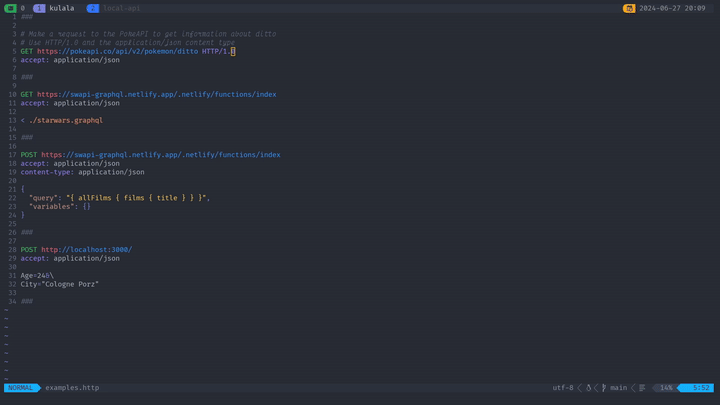Place cursor on the "query" JSON key
The image size is (720, 405).
pyautogui.click(x=45, y=198)
